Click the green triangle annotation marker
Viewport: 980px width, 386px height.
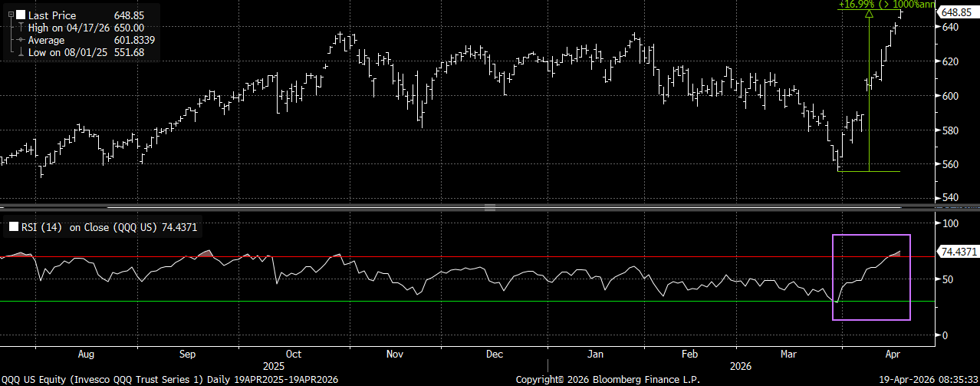(x=869, y=14)
